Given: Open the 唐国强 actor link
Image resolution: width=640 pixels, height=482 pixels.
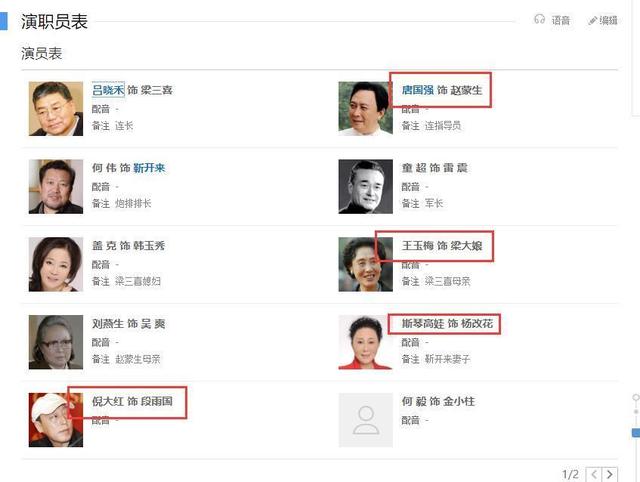Looking at the screenshot, I should click(x=418, y=90).
